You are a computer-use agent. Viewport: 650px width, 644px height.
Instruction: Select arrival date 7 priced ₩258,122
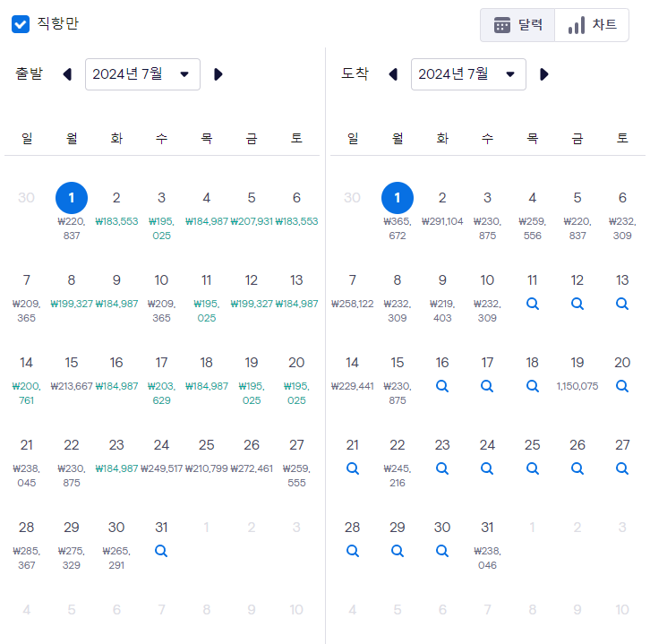pyautogui.click(x=353, y=280)
